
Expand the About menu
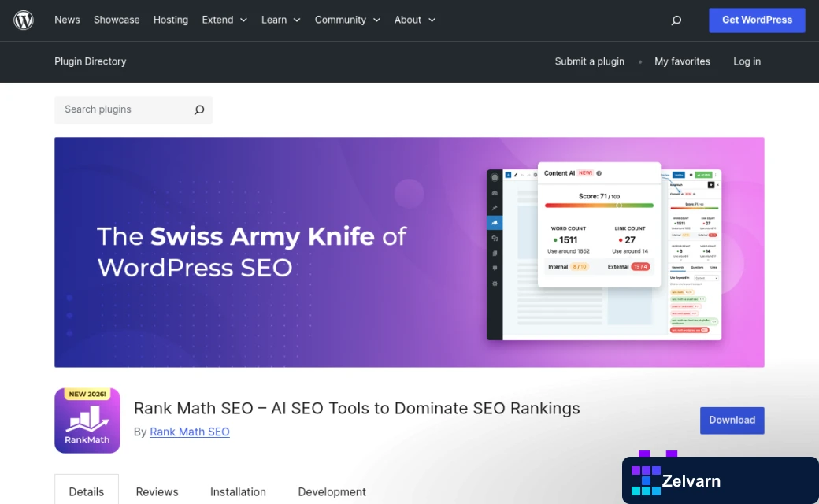(x=415, y=20)
